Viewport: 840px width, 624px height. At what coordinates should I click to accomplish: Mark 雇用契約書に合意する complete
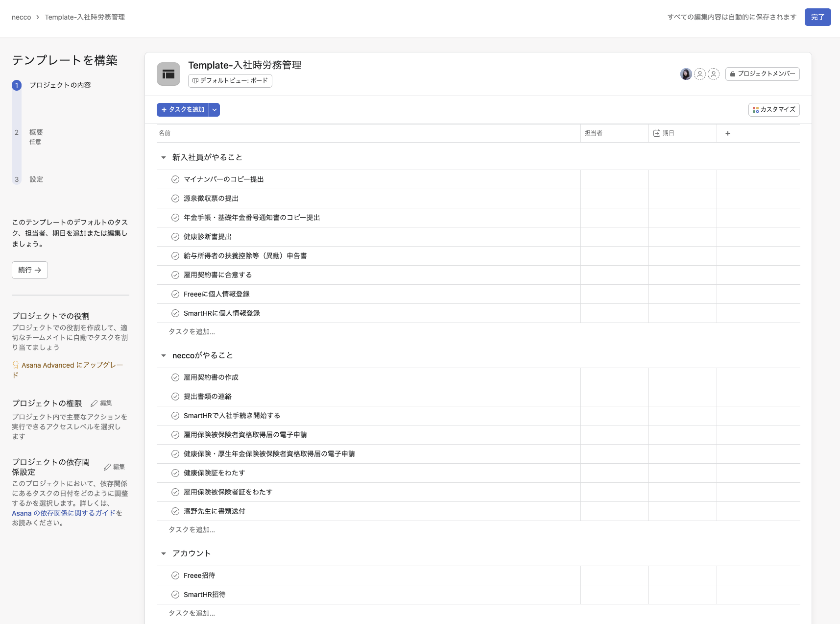(175, 275)
